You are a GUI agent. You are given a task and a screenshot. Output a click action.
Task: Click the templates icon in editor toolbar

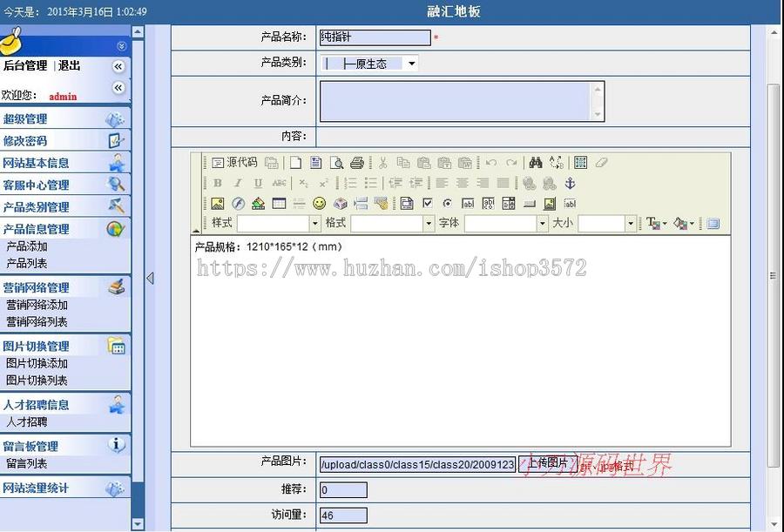click(315, 163)
